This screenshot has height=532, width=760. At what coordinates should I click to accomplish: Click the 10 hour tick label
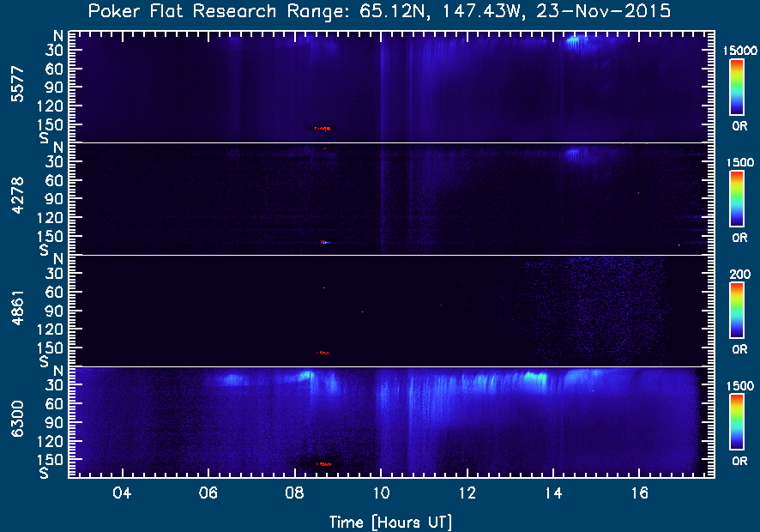pos(381,493)
